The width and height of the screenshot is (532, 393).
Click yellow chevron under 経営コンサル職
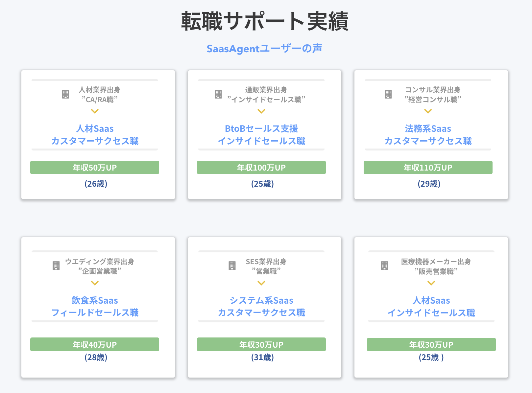(428, 111)
